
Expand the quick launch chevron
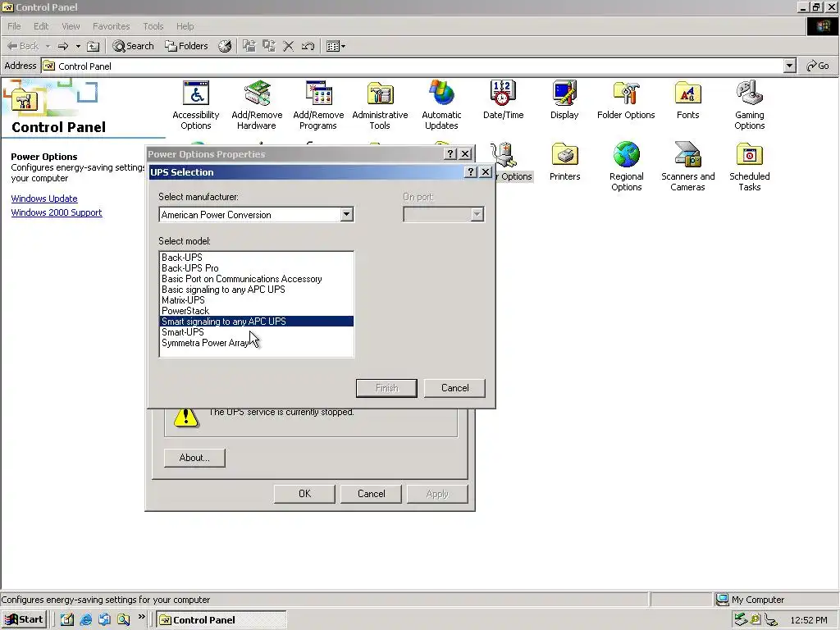(x=141, y=617)
